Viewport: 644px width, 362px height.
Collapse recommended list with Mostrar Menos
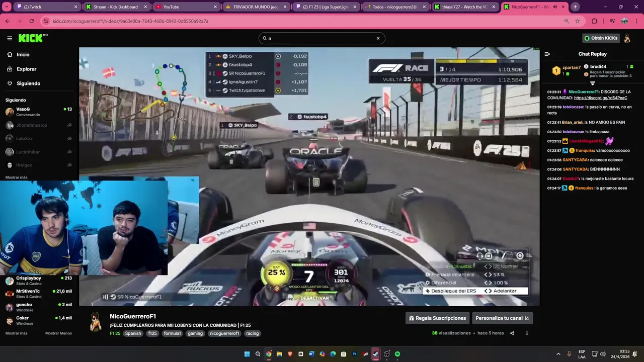58,333
